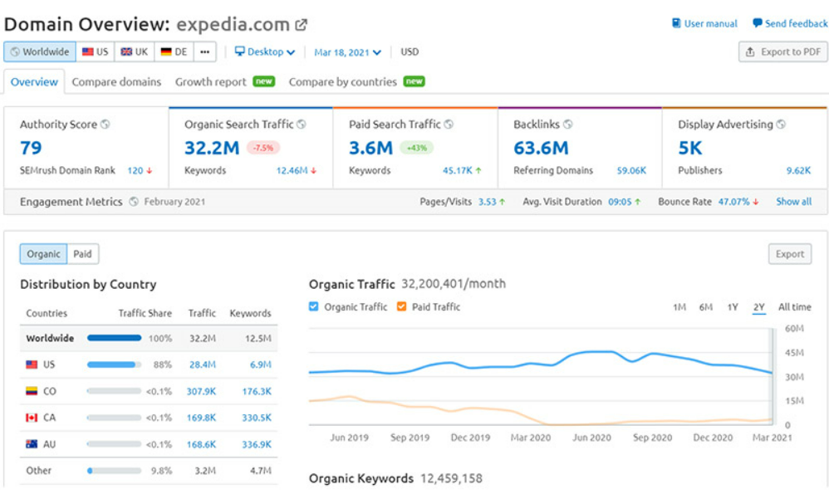Click AU traffic value 168.6K
Image resolution: width=829 pixels, height=504 pixels.
[201, 444]
